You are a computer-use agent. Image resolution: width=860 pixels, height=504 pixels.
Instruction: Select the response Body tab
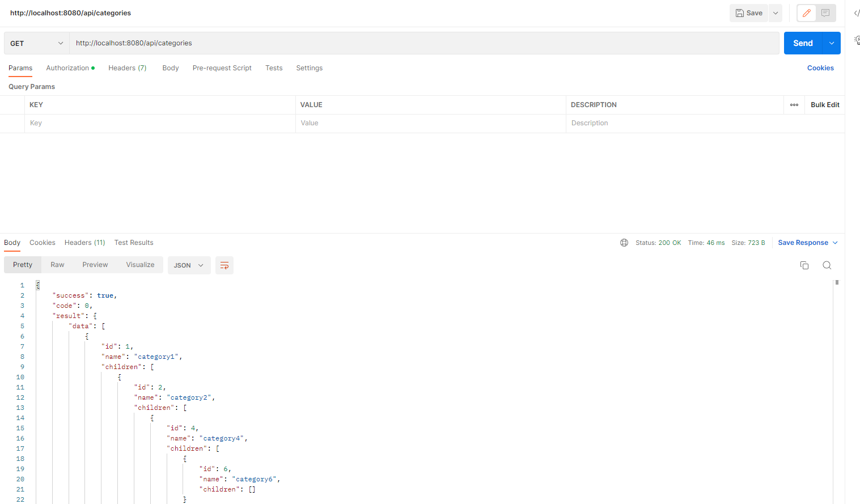click(x=12, y=243)
